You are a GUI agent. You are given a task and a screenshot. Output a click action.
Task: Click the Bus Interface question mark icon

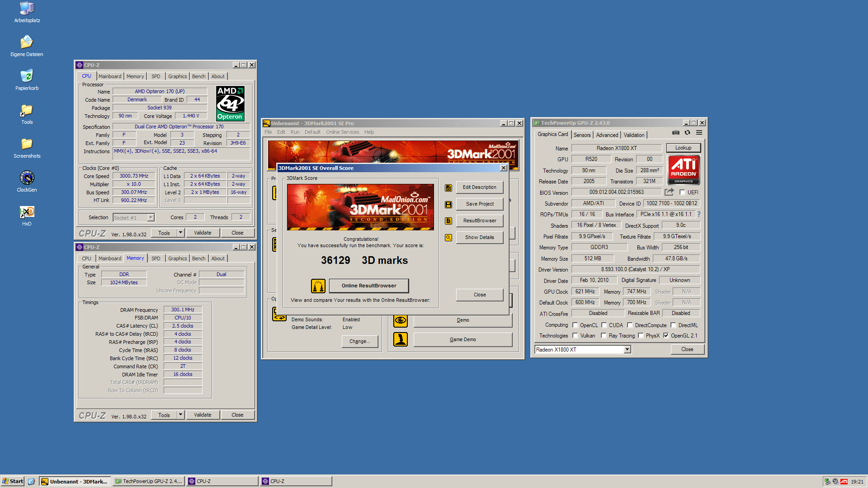[698, 214]
